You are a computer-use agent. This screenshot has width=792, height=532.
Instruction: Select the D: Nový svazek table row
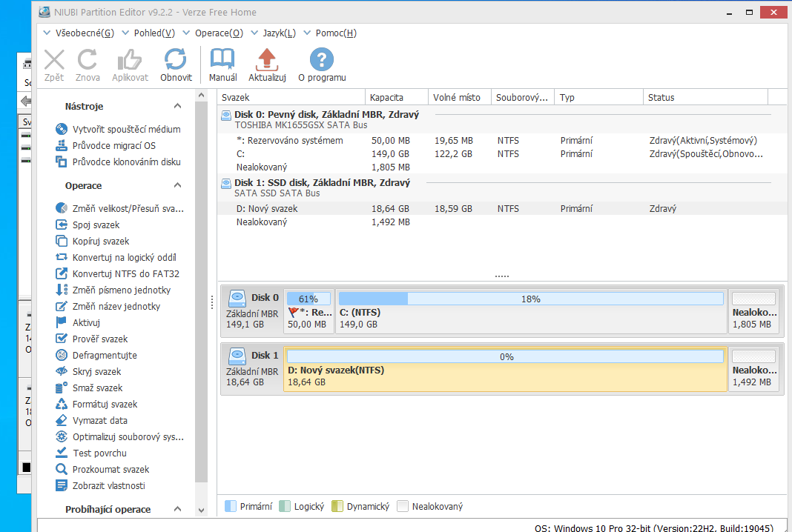coord(267,209)
